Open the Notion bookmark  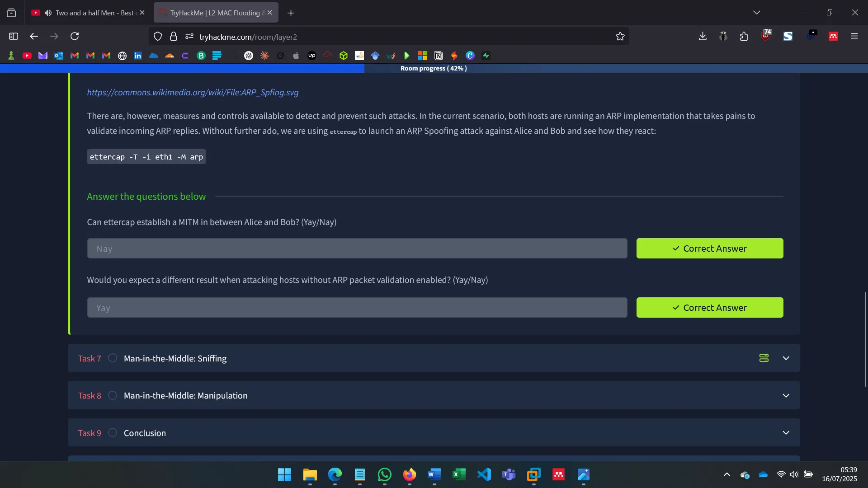point(439,56)
